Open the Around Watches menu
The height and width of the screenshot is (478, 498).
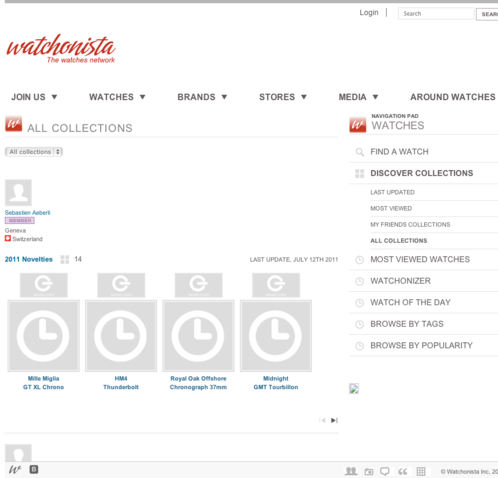pos(453,97)
